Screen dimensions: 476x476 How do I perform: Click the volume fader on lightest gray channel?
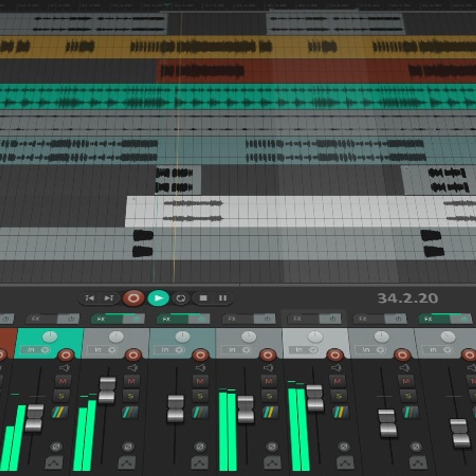click(x=315, y=398)
